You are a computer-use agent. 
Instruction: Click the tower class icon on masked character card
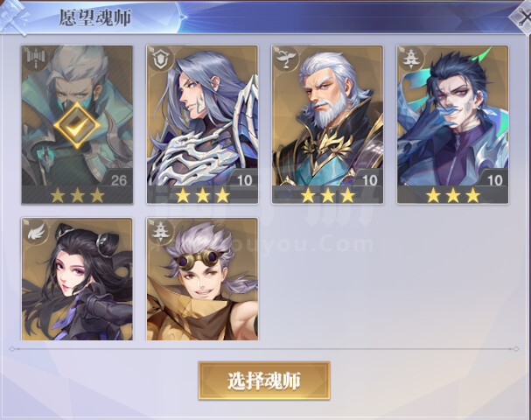pyautogui.click(x=36, y=59)
